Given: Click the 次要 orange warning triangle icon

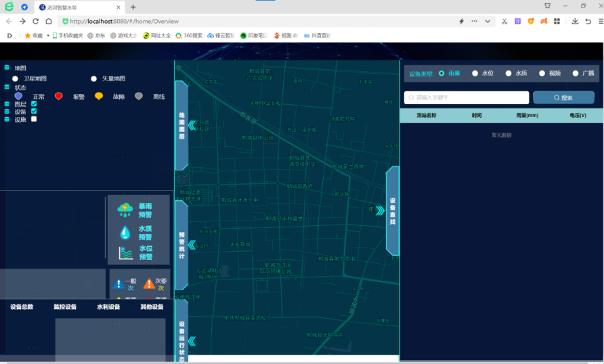Looking at the screenshot, I should coord(149,283).
